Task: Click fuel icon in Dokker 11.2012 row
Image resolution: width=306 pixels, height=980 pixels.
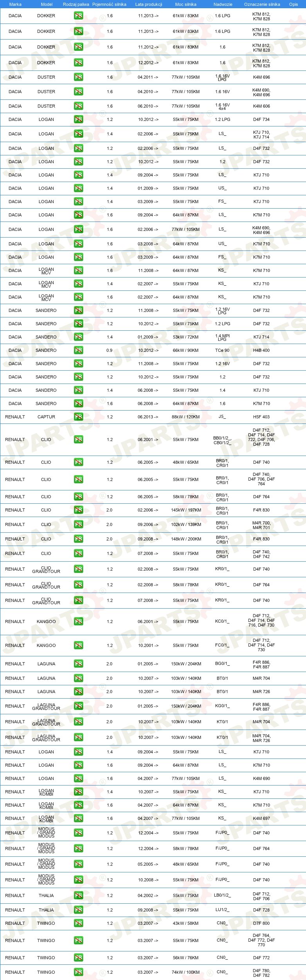Action: click(x=78, y=47)
